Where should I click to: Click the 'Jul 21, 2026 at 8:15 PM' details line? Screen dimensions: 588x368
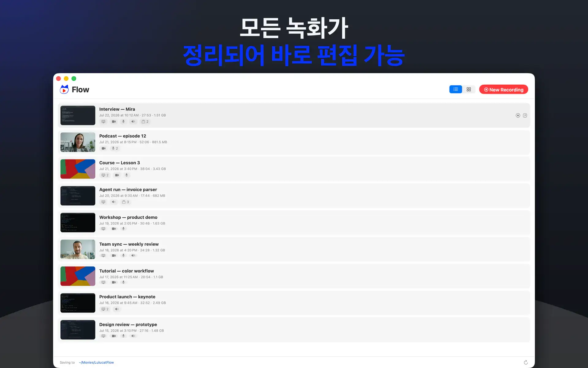coord(133,142)
